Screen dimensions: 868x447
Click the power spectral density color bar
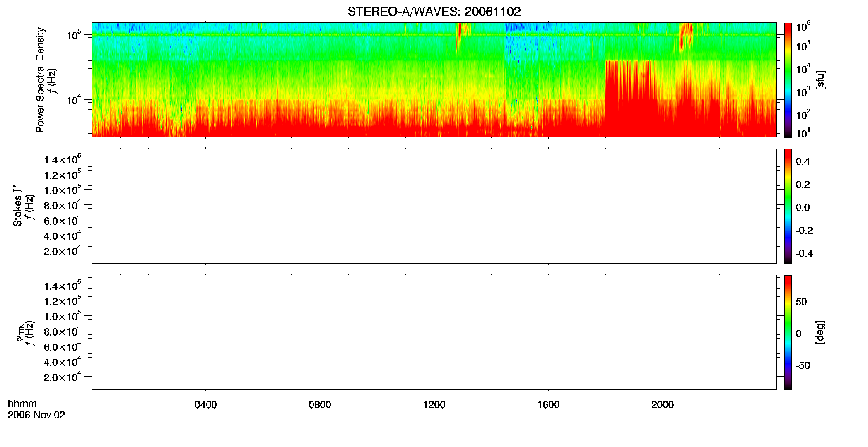coord(788,80)
